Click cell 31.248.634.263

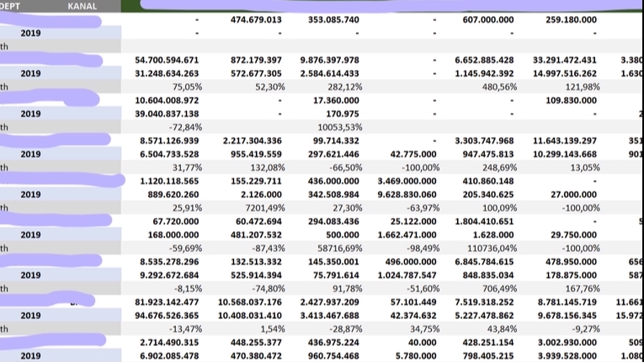pos(167,73)
